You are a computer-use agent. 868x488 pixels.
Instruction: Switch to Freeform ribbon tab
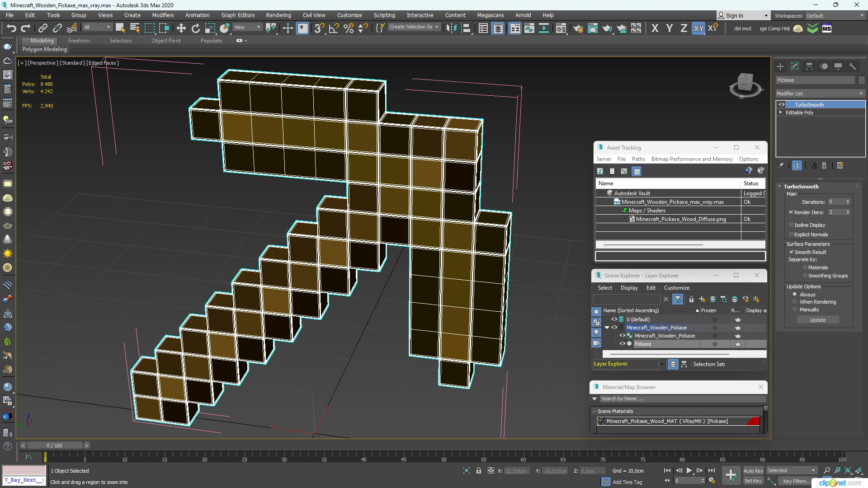(x=79, y=41)
